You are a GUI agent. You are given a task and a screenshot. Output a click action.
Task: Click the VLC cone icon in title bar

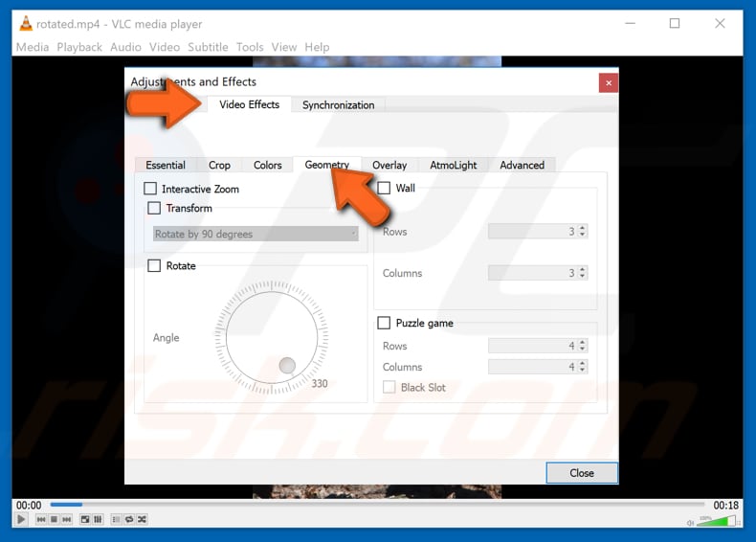pyautogui.click(x=26, y=23)
